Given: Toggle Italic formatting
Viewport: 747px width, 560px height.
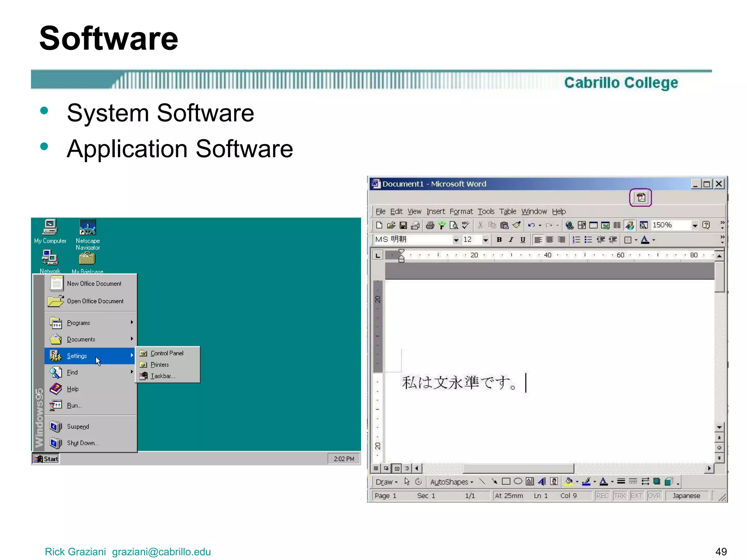Looking at the screenshot, I should [x=511, y=240].
